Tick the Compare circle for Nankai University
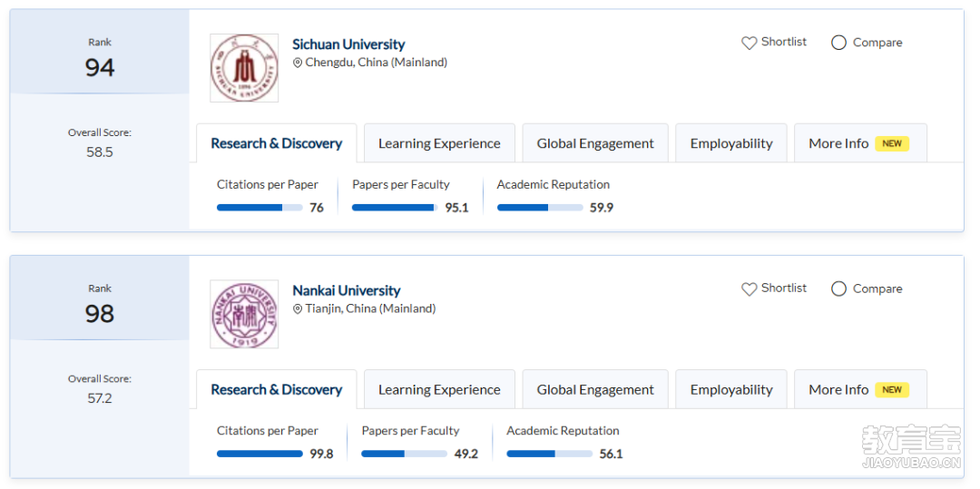Image resolution: width=980 pixels, height=489 pixels. [838, 289]
